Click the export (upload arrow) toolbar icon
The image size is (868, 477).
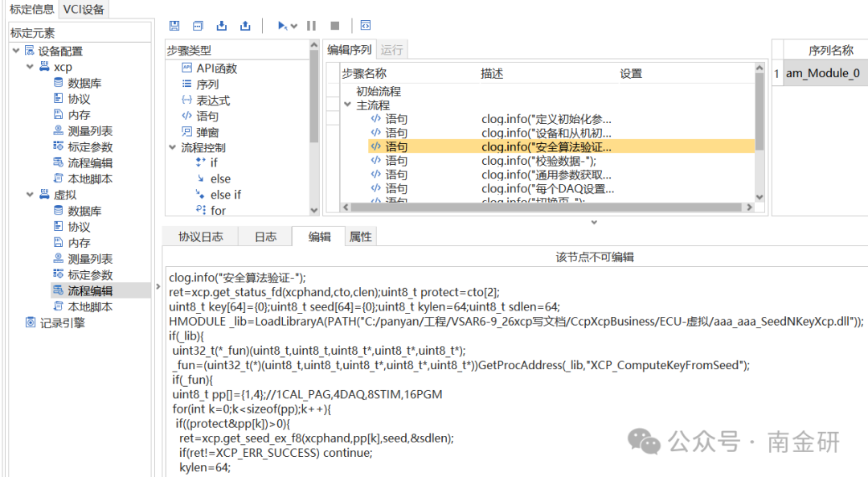(x=245, y=25)
